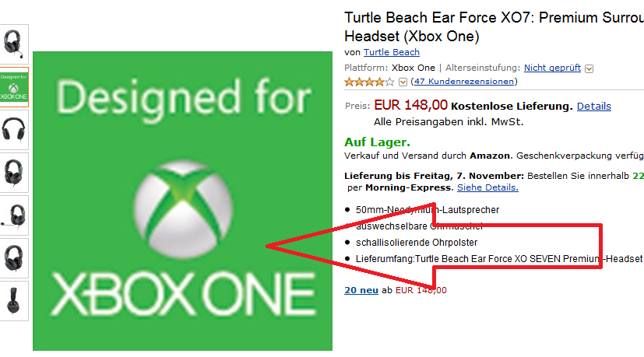644x357 pixels.
Task: Select the third thumbnail showing front-view headset
Action: click(x=15, y=129)
